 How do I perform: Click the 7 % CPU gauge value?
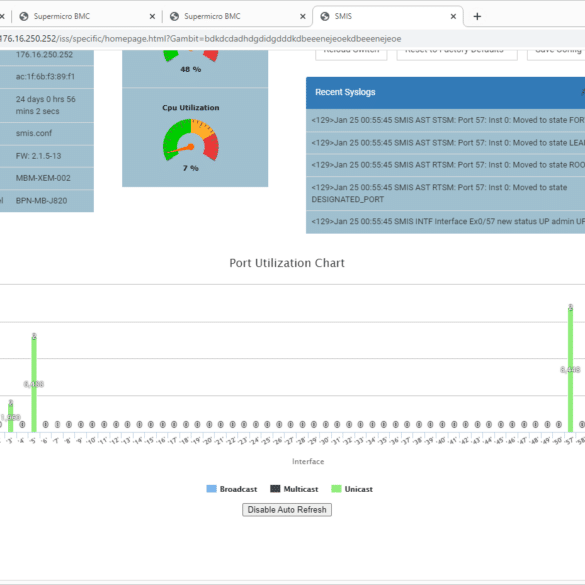(191, 168)
